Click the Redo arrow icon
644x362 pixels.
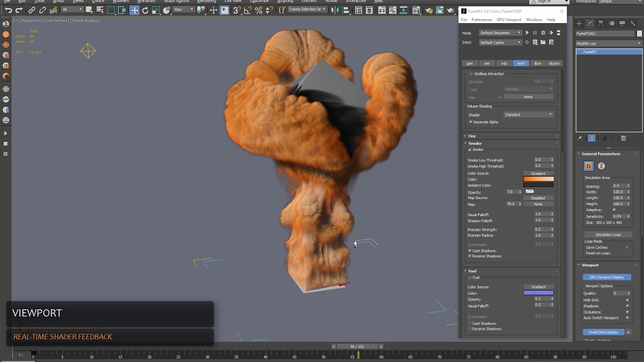tap(19, 10)
